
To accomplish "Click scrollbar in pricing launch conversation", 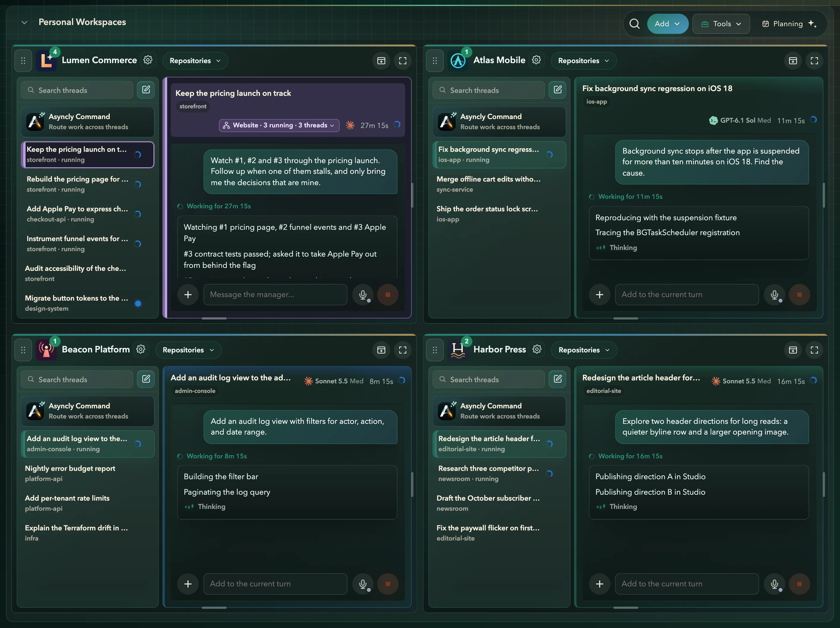I will [412, 195].
